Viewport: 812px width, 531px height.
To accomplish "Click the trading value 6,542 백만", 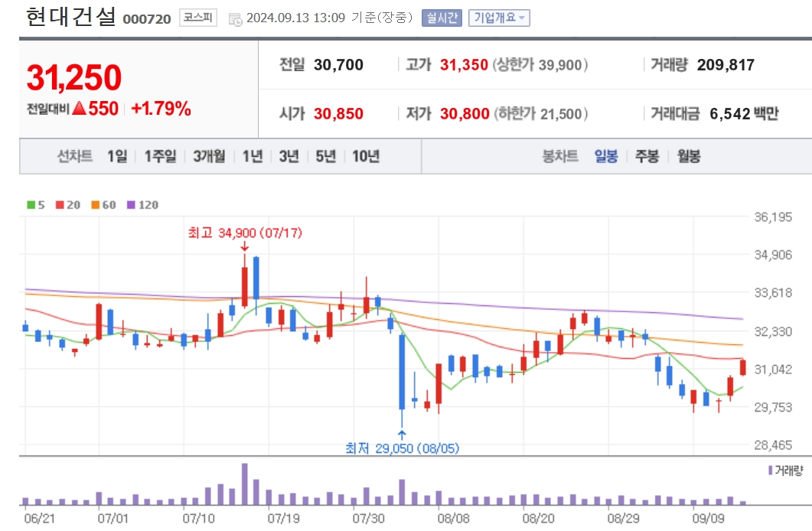I will click(744, 113).
